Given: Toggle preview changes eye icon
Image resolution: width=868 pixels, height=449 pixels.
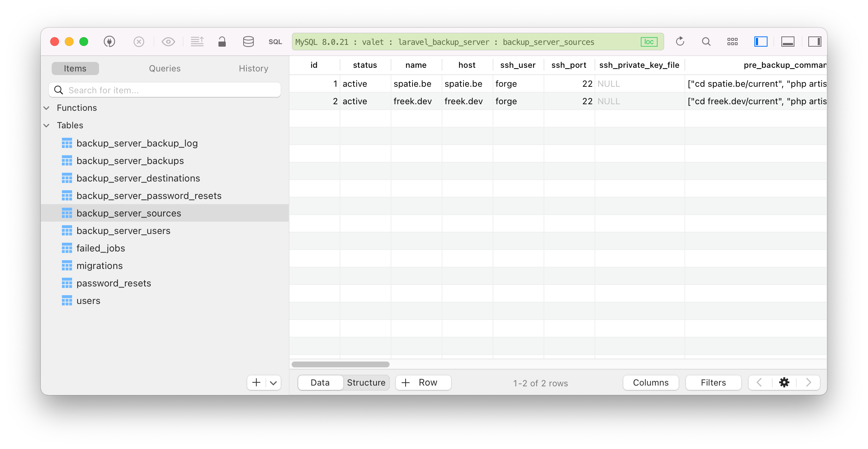Looking at the screenshot, I should 168,42.
